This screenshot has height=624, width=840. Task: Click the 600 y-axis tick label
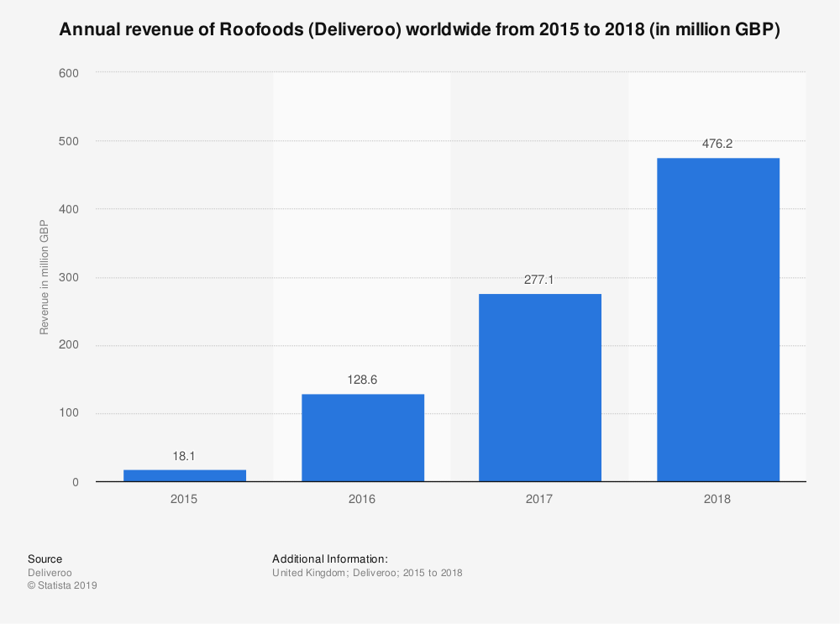point(69,73)
